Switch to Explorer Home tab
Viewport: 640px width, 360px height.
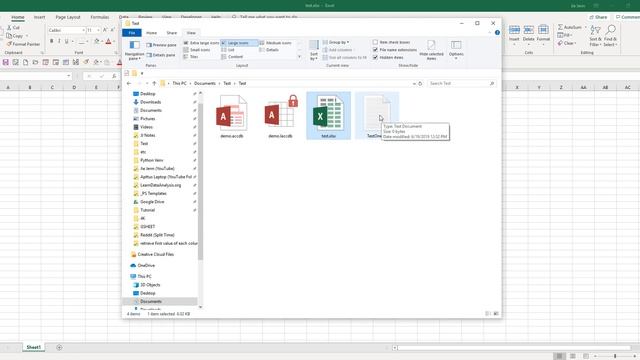coord(151,33)
